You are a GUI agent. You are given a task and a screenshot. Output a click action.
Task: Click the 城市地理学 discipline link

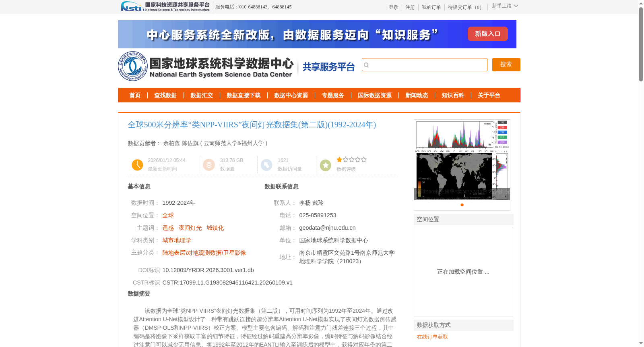click(177, 240)
